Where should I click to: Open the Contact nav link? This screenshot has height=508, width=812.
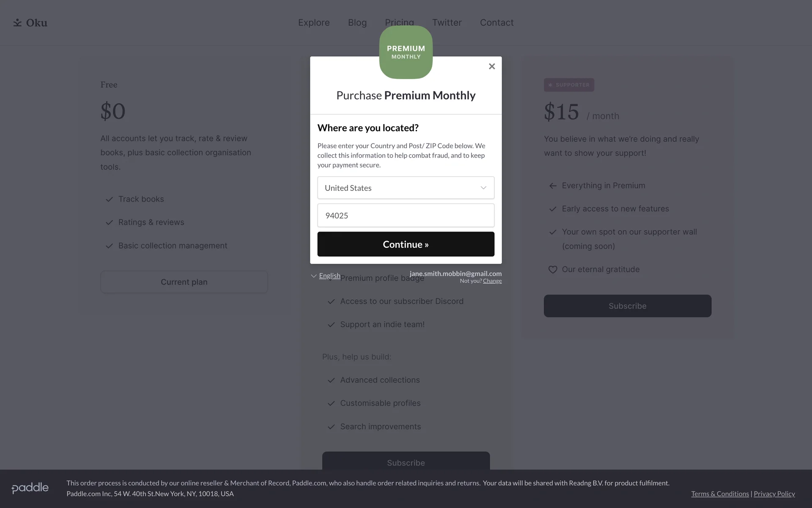pos(497,22)
